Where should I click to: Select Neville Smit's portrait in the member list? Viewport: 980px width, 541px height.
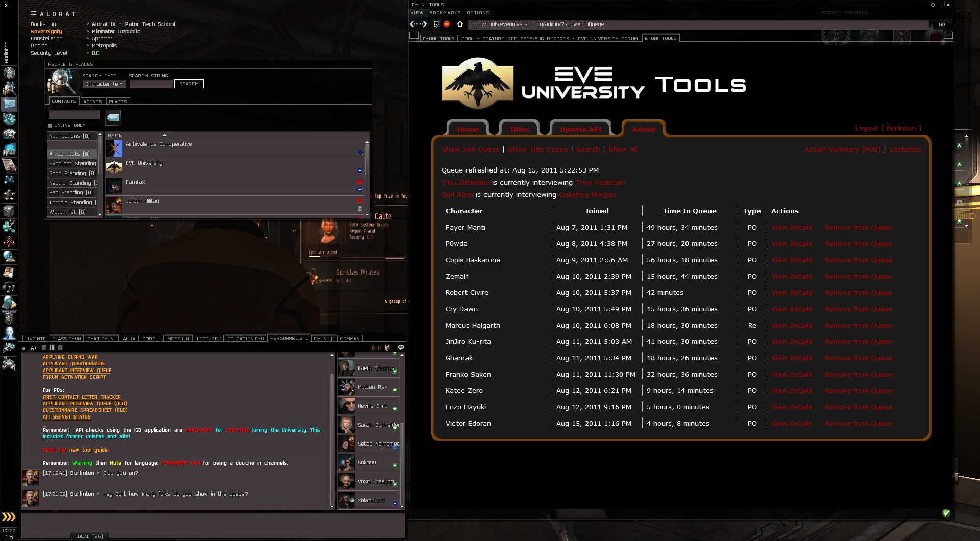tap(347, 406)
